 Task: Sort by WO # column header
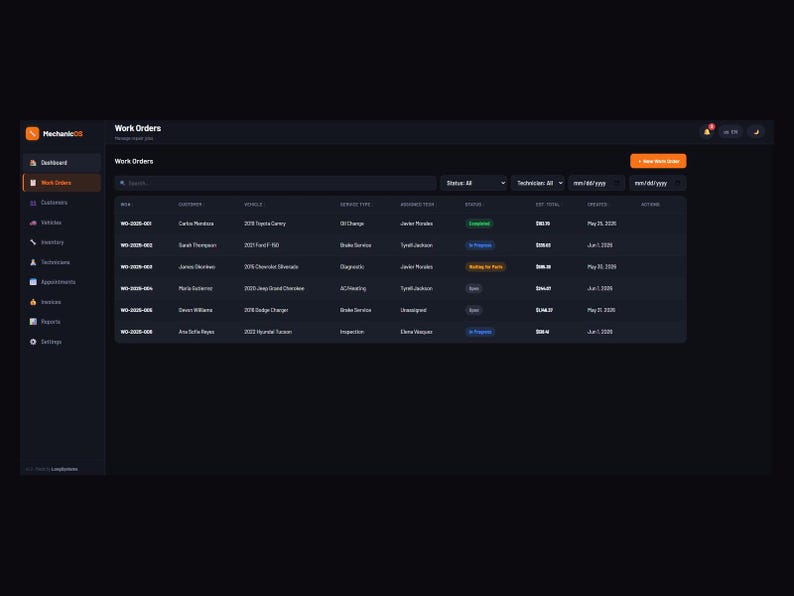[126, 205]
